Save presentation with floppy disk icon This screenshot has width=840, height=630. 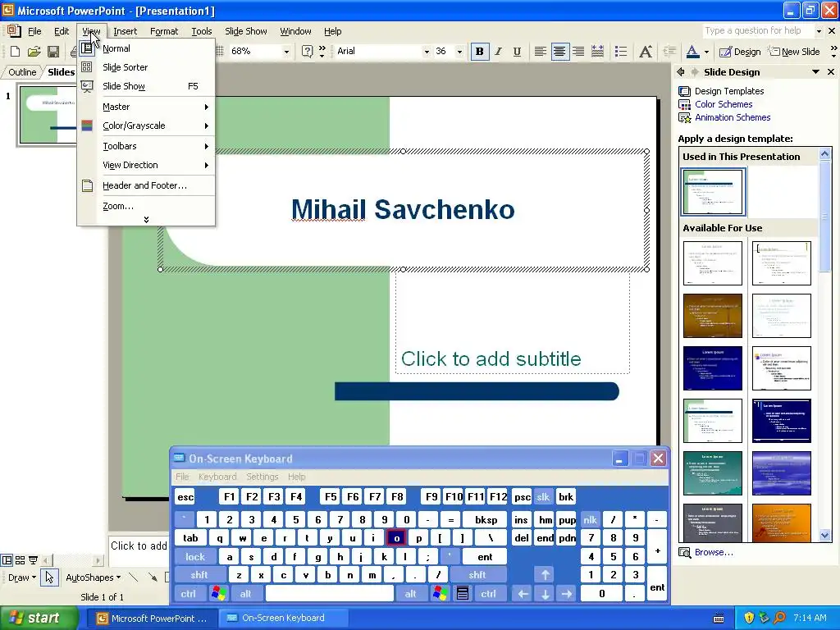point(53,52)
